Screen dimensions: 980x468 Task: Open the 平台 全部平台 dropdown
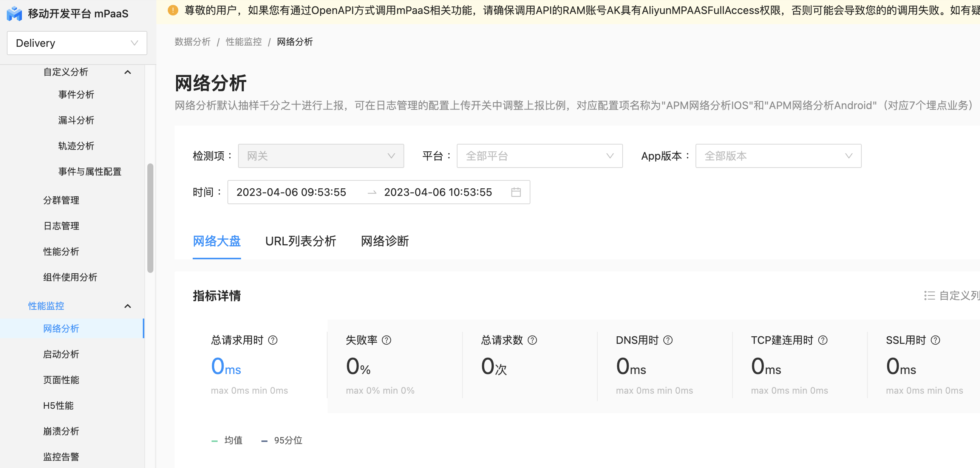click(539, 156)
